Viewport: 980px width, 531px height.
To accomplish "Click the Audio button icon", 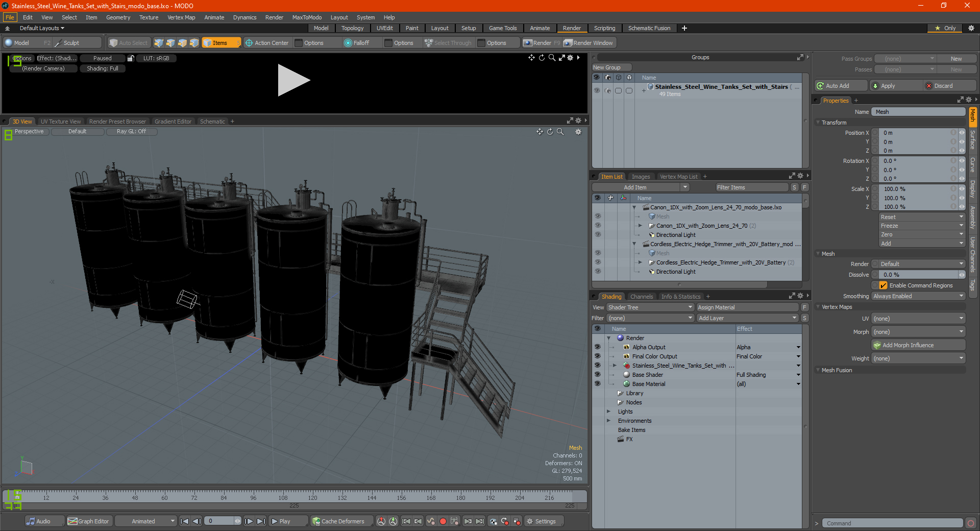I will [x=31, y=521].
